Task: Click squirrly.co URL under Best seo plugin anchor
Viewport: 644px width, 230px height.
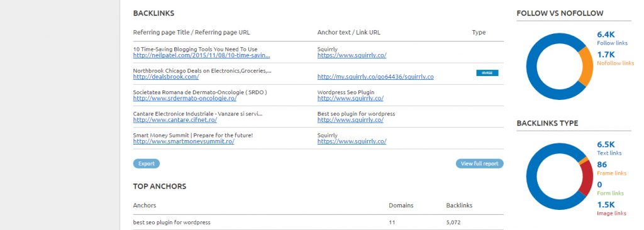Action: (x=350, y=120)
